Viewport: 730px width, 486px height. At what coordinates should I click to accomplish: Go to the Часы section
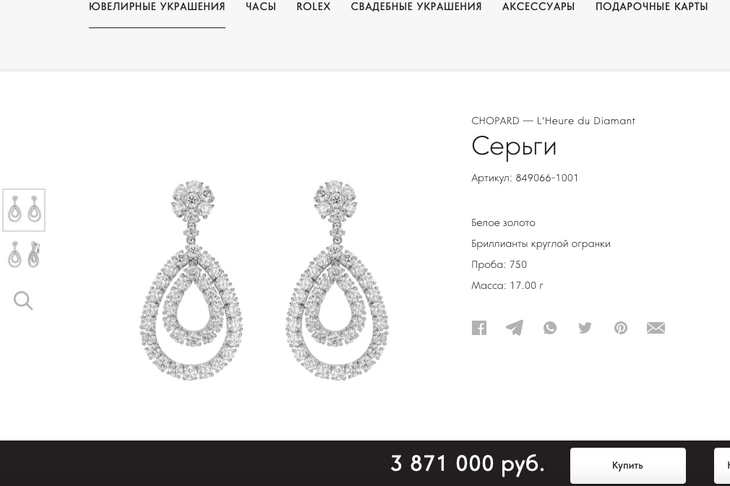point(261,7)
